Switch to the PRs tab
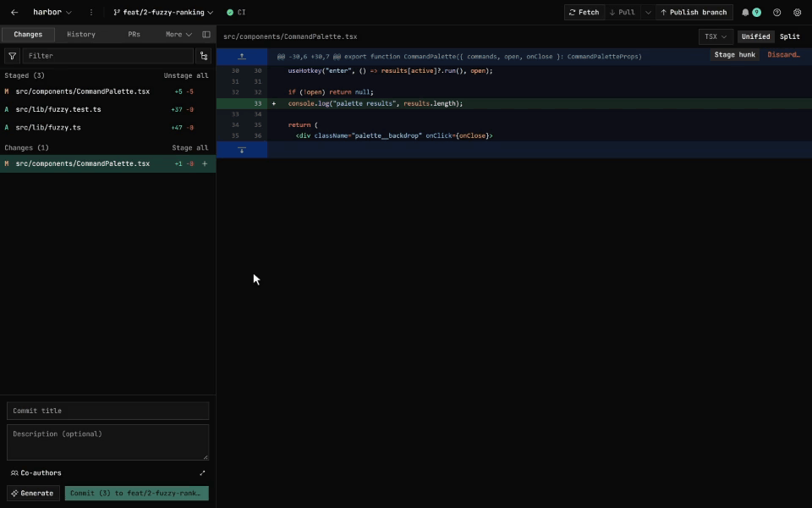Viewport: 812px width, 508px height. (x=134, y=34)
